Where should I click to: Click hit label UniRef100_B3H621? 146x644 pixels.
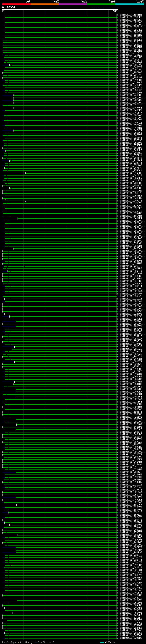tap(131, 37)
